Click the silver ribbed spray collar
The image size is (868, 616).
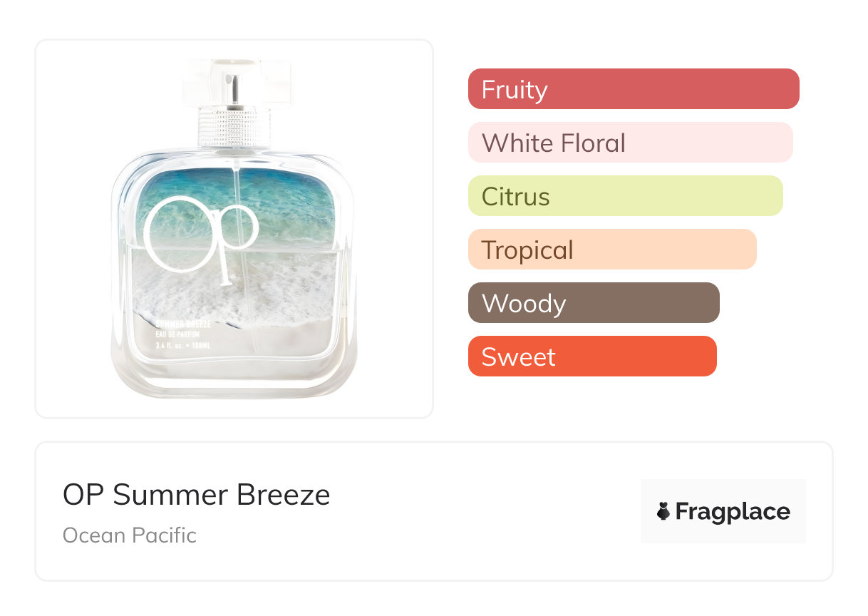235,126
